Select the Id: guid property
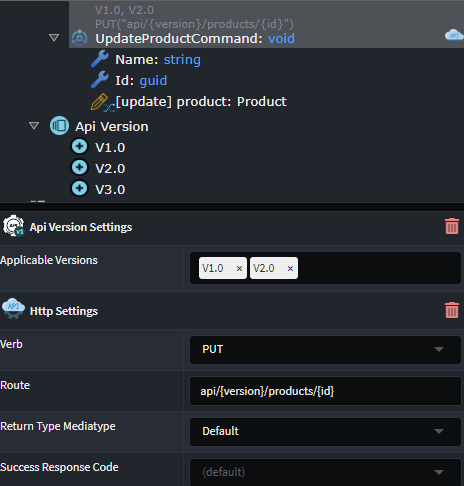The height and width of the screenshot is (486, 464). pyautogui.click(x=141, y=80)
